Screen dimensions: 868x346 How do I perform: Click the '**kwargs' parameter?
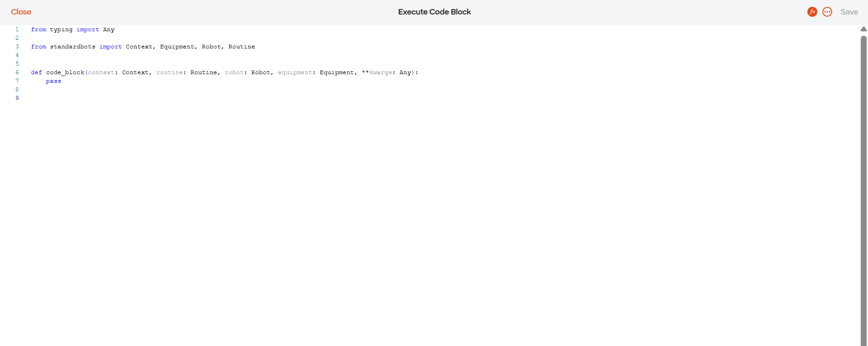click(x=377, y=72)
